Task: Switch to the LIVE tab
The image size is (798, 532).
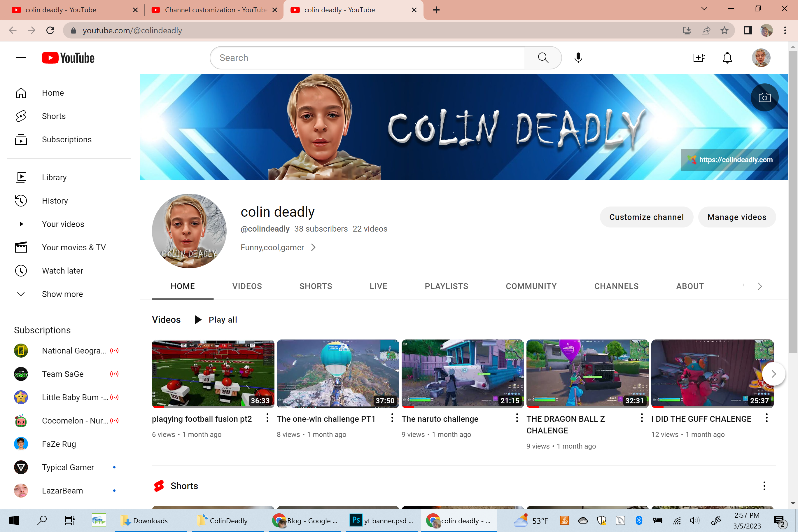Action: coord(379,286)
